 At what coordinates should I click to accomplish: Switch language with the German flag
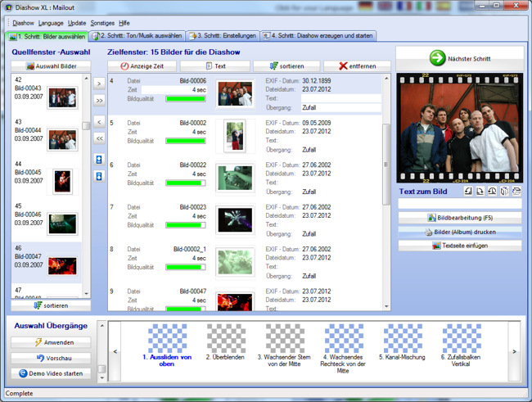[365, 6]
